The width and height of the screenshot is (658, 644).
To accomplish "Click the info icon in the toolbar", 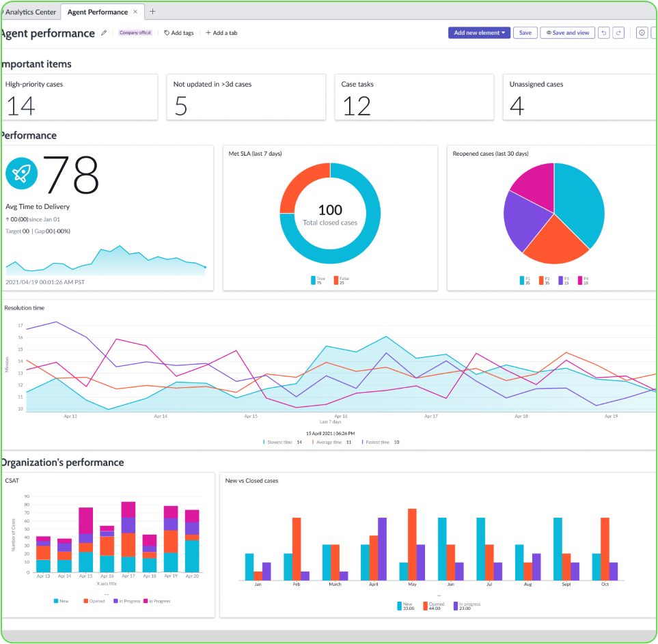I will (641, 32).
